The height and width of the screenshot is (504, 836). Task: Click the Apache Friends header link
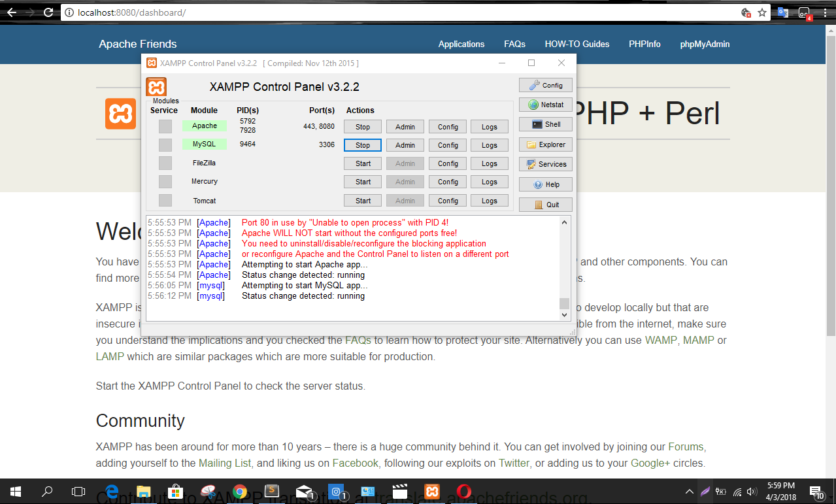coord(138,44)
